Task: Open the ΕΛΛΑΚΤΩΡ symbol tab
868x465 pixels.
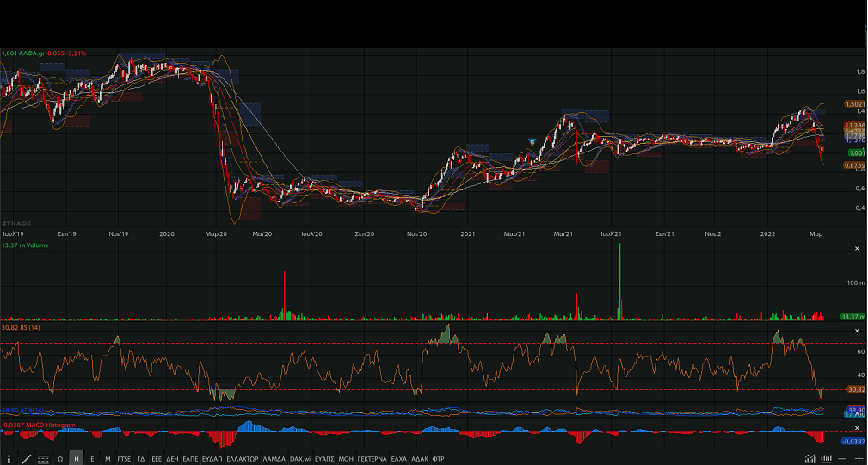Action: pyautogui.click(x=243, y=459)
